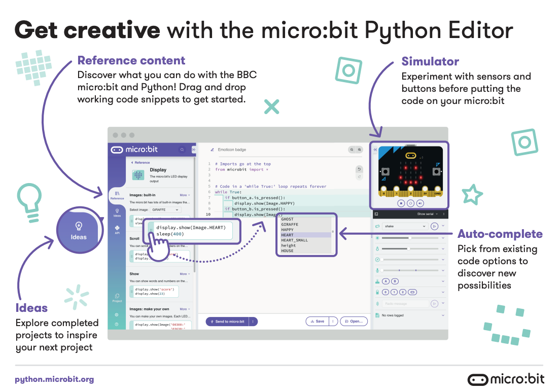Toggle the micro:bit logo touch input
Image resolution: width=560 pixels, height=392 pixels.
412,292
